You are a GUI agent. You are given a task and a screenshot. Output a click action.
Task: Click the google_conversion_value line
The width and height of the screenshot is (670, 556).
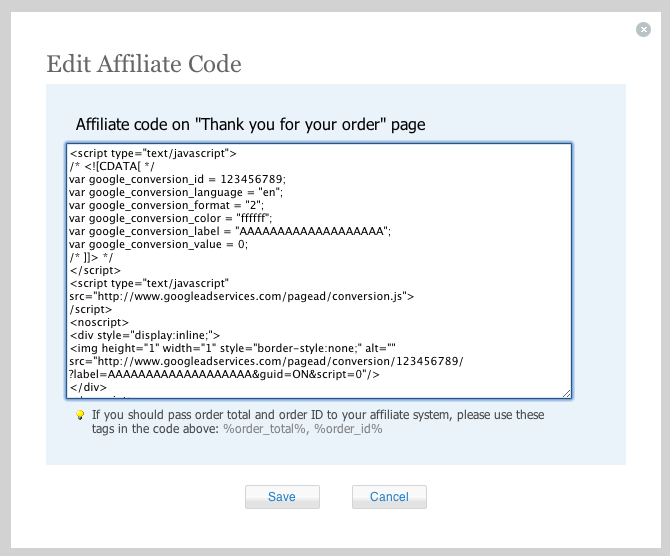[158, 244]
